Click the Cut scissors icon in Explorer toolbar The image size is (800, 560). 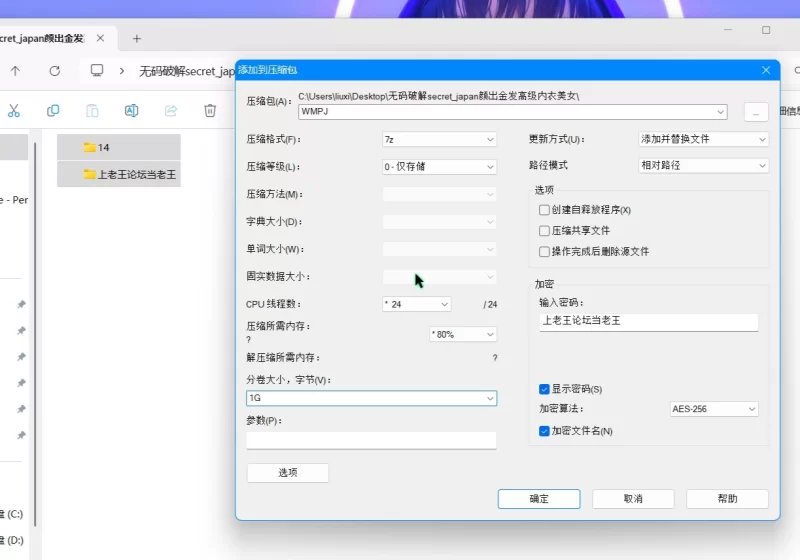point(14,111)
